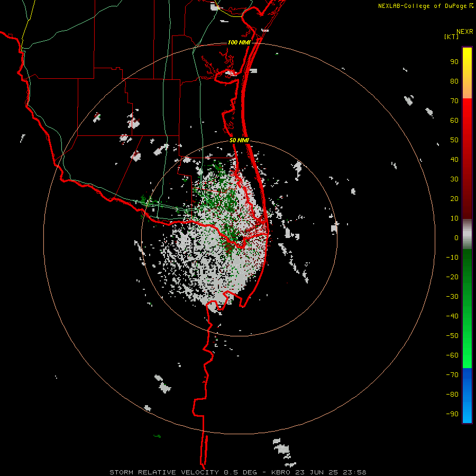Click the -90 knot scale label

(452, 414)
